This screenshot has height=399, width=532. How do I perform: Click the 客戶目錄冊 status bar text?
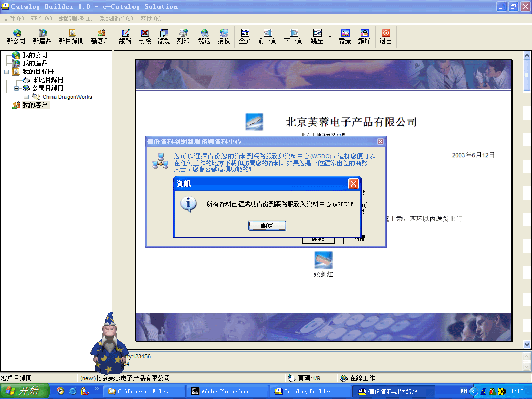tap(16, 378)
